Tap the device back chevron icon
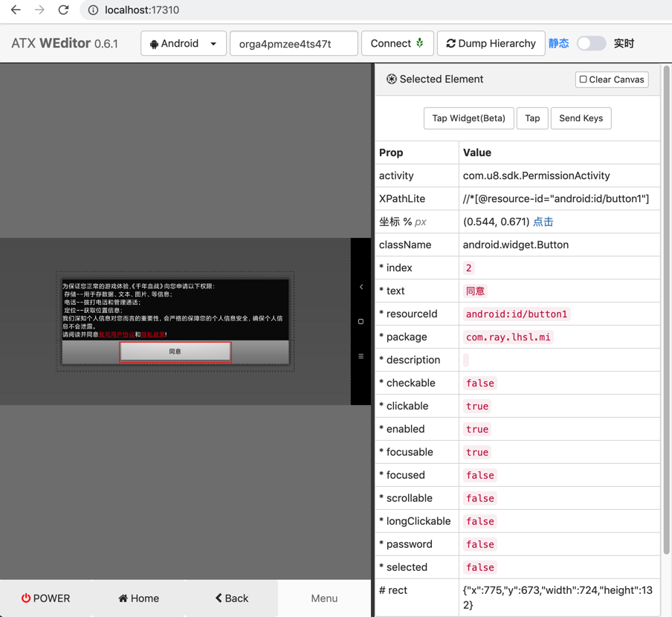Viewport: 672px width, 617px height. (x=361, y=287)
